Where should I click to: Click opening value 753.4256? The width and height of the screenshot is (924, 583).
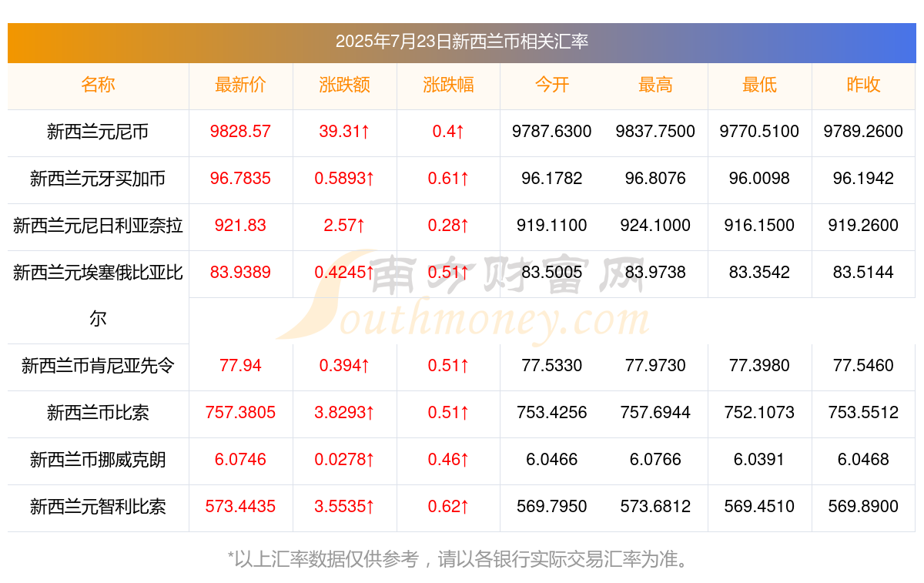[551, 413]
